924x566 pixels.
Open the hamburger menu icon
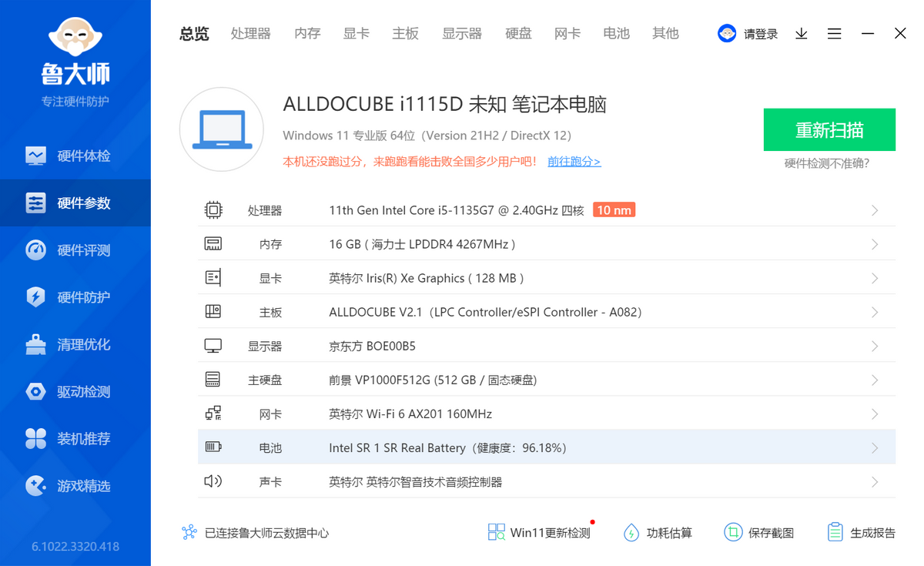tap(834, 34)
